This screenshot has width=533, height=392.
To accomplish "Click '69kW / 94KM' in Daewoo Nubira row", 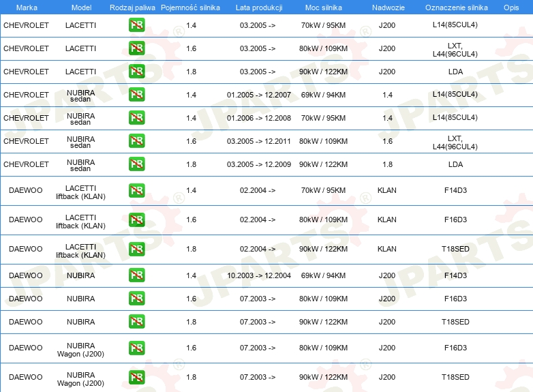I will click(323, 275).
